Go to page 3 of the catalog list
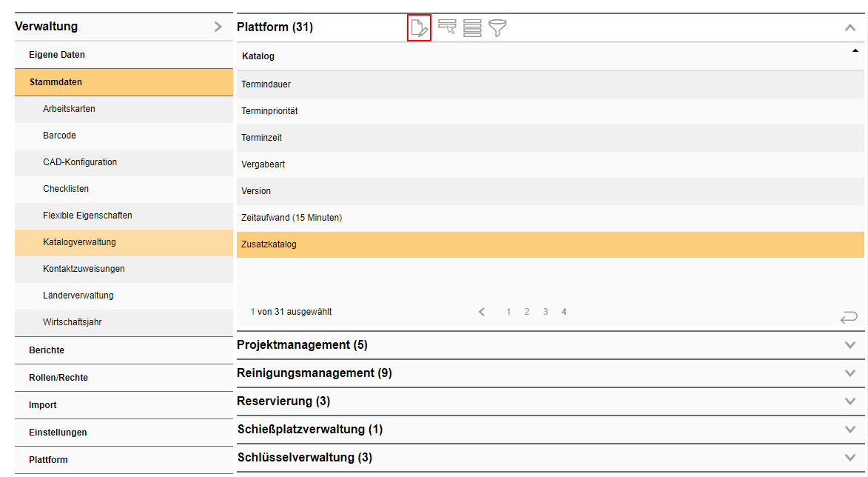 coord(545,312)
